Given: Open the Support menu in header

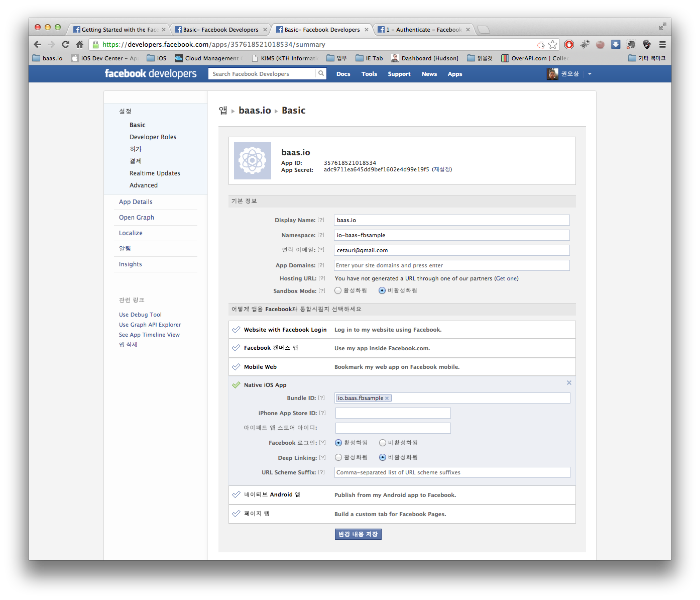Looking at the screenshot, I should (x=399, y=74).
